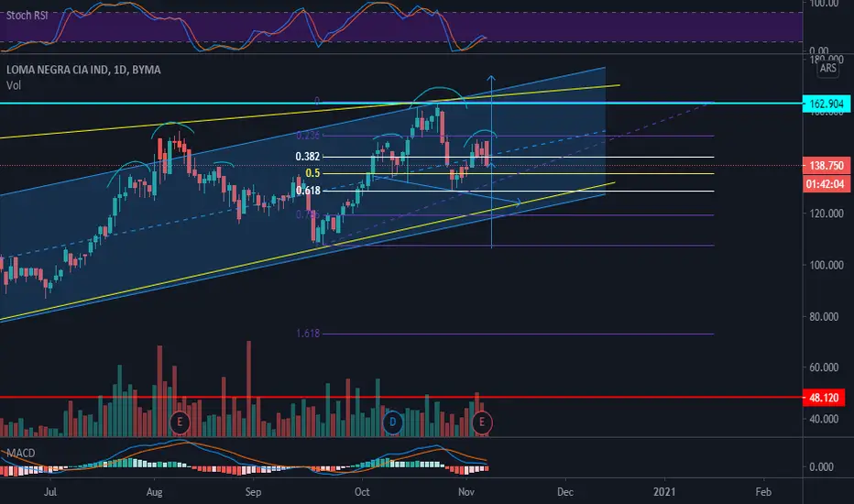The width and height of the screenshot is (854, 504).
Task: Click the 60.000 price axis label
Action: point(824,367)
